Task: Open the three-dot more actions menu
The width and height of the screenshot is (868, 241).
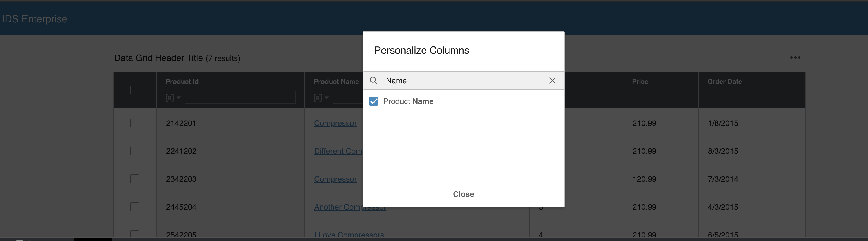Action: (795, 58)
